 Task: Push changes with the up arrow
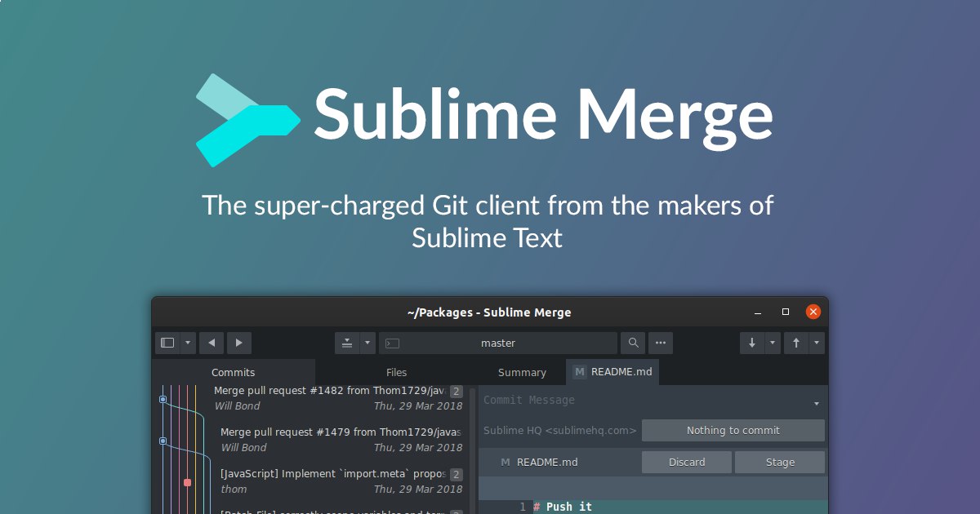(x=796, y=343)
